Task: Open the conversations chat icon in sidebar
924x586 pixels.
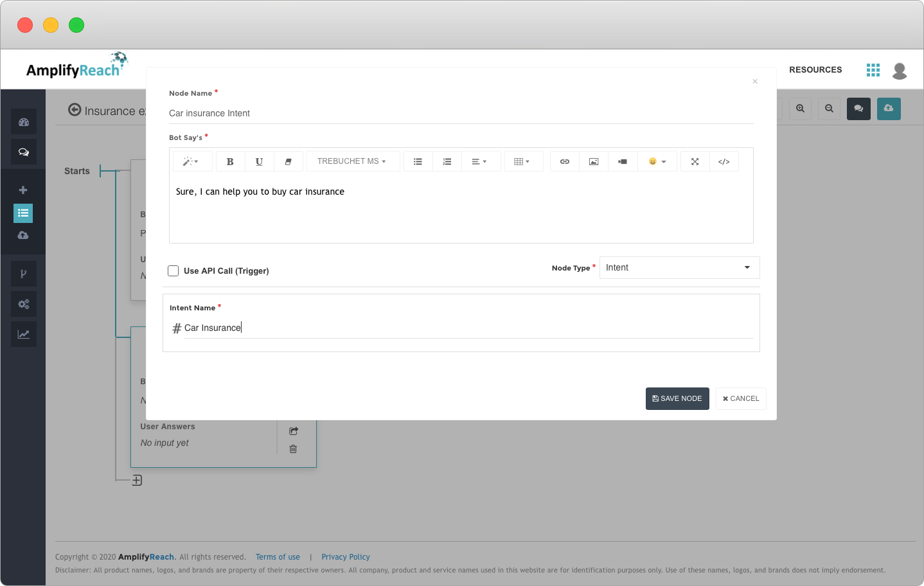Action: click(24, 152)
